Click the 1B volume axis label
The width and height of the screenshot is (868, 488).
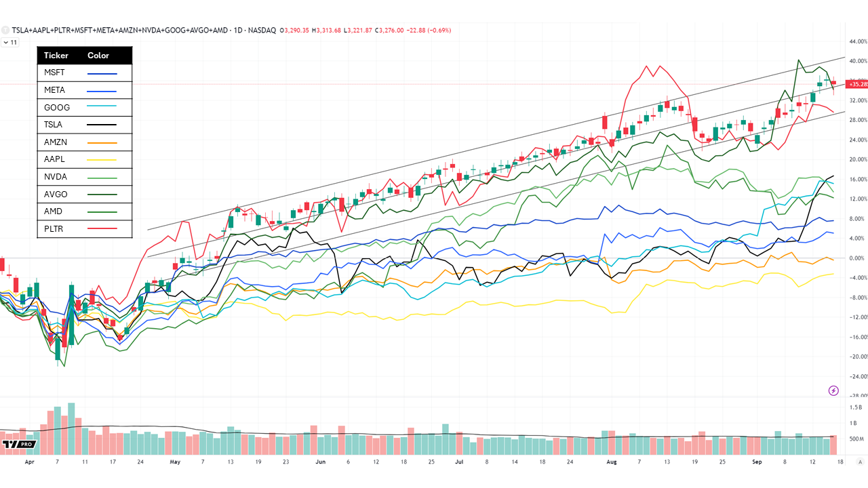(854, 423)
